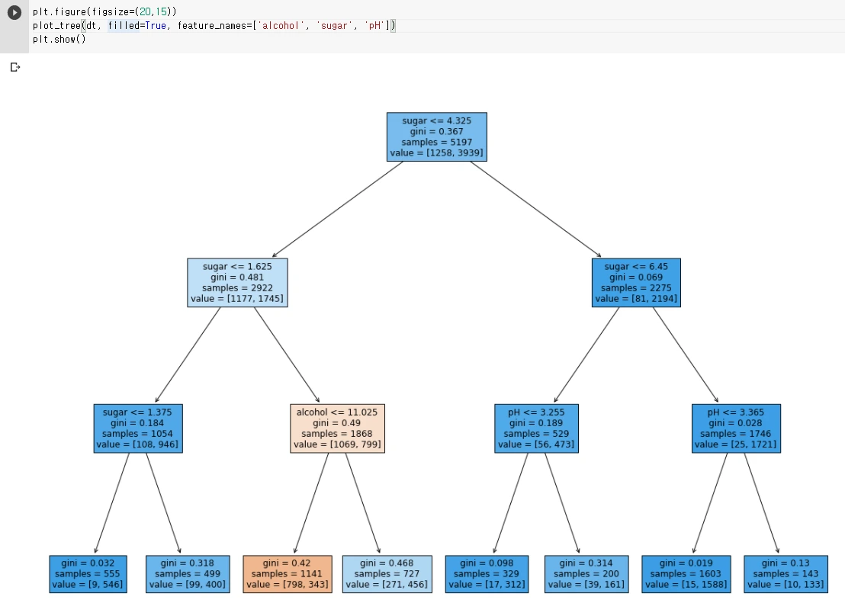Click leaf with gini = 0.13
This screenshot has height=616, width=845.
click(x=786, y=574)
